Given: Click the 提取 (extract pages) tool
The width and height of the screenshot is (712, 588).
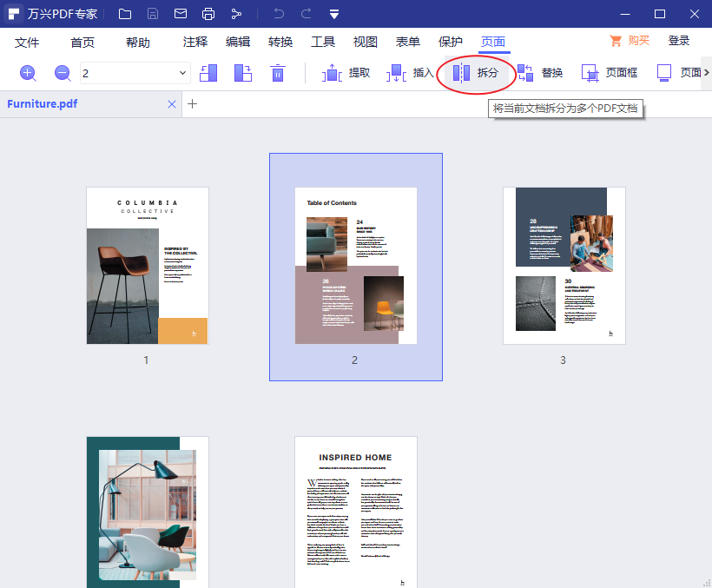Looking at the screenshot, I should point(346,73).
